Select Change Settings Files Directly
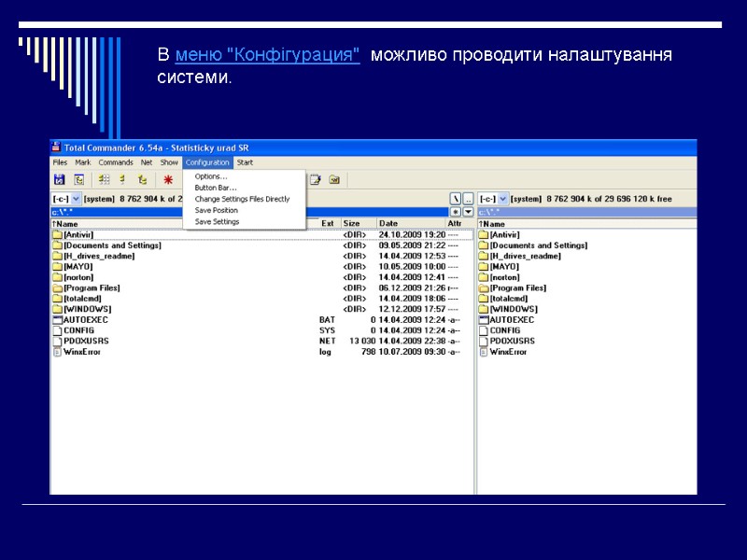This screenshot has width=747, height=560. click(x=244, y=199)
